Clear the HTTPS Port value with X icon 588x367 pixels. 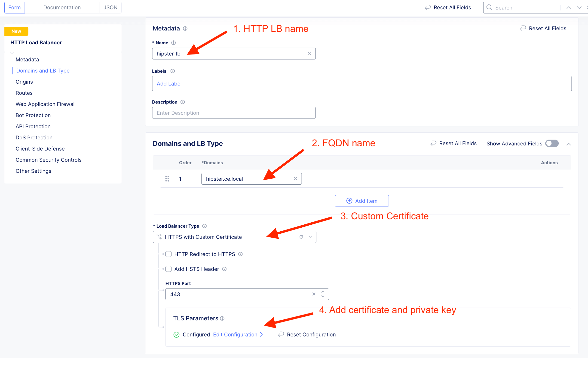314,294
